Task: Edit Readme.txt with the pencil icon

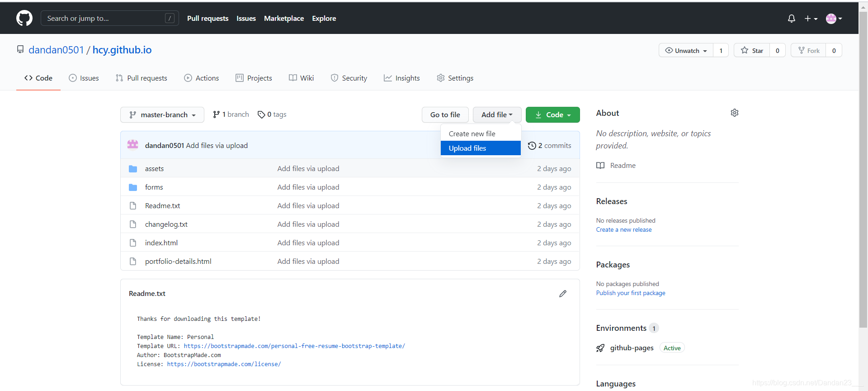Action: [x=563, y=294]
